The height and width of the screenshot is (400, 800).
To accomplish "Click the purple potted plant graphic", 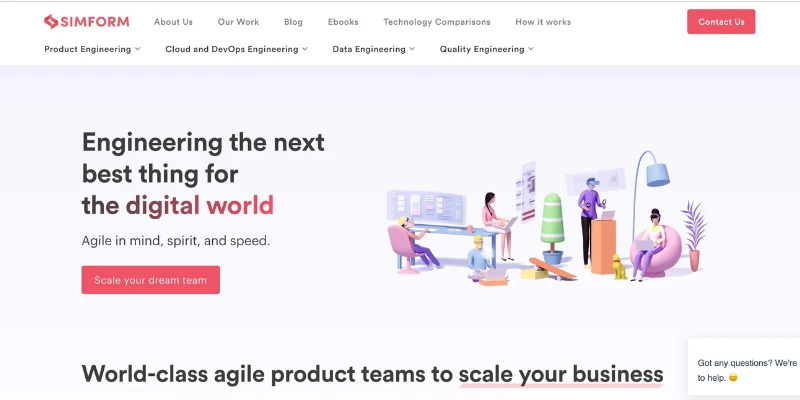I will (x=694, y=236).
